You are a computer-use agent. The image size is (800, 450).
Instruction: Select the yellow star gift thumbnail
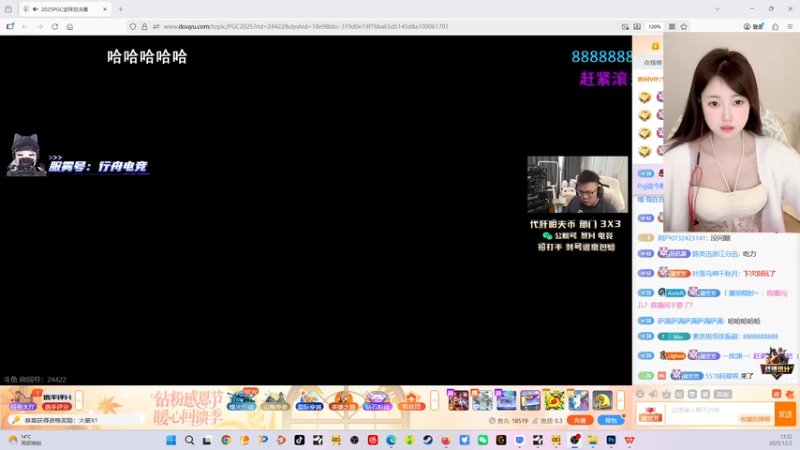pyautogui.click(x=554, y=401)
